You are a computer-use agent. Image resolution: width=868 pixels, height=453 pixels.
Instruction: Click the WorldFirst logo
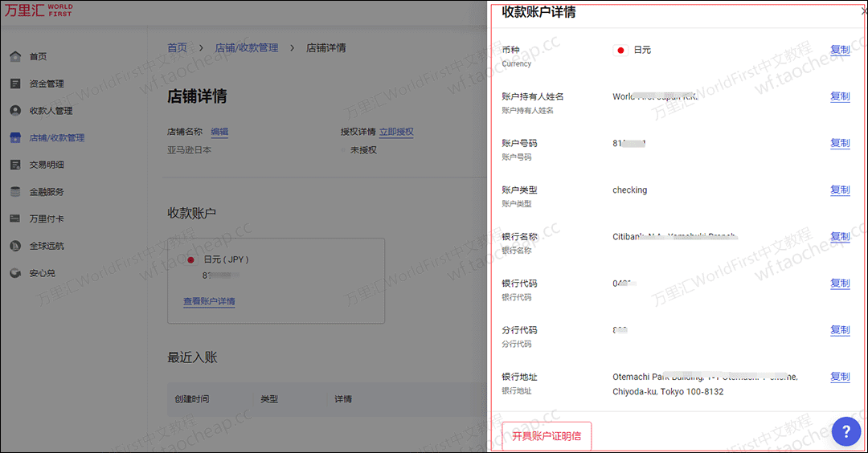tap(39, 10)
